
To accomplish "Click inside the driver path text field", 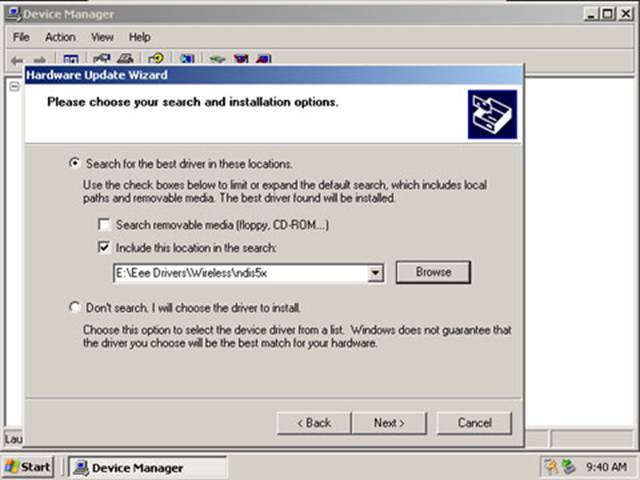I will (x=238, y=272).
